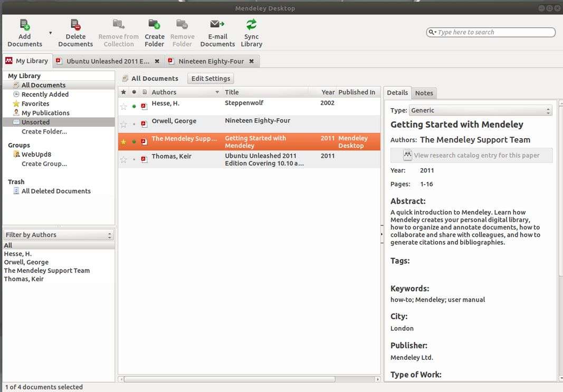Click the Create Folder icon
The width and height of the screenshot is (563, 392).
(154, 25)
